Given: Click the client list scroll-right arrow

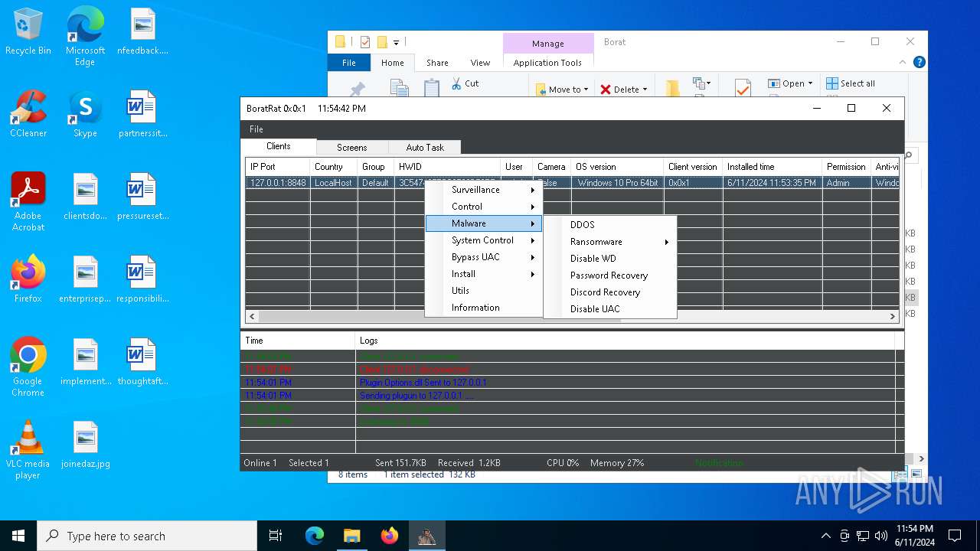Looking at the screenshot, I should pyautogui.click(x=893, y=316).
